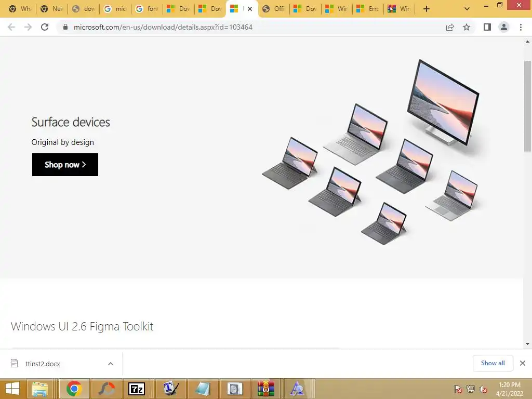Switch to the WinRAR-icon 'Win' tab
532x399 pixels.
400,9
